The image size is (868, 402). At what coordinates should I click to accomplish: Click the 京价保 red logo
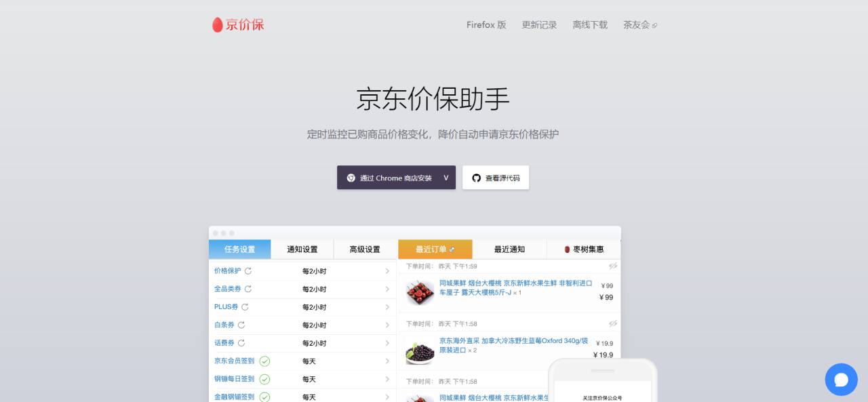pos(238,25)
